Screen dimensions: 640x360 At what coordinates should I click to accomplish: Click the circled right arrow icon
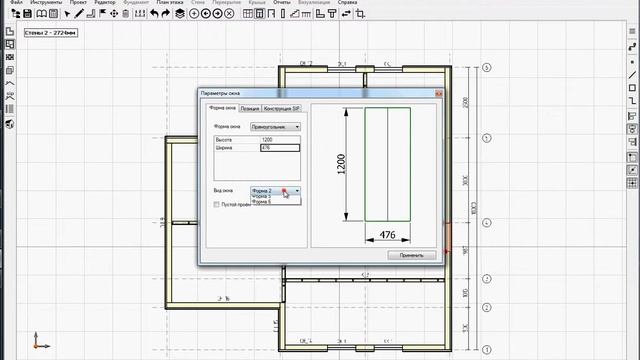tap(218, 14)
